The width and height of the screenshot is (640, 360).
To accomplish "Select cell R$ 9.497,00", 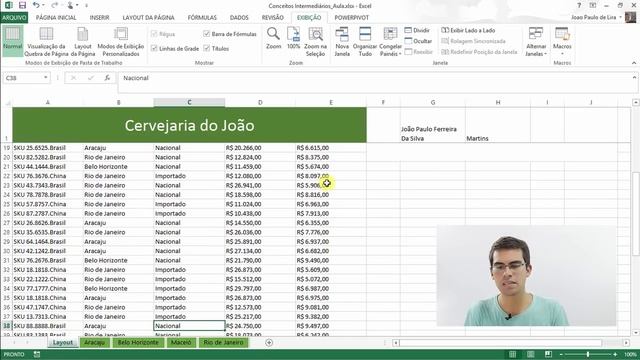I will [331, 326].
